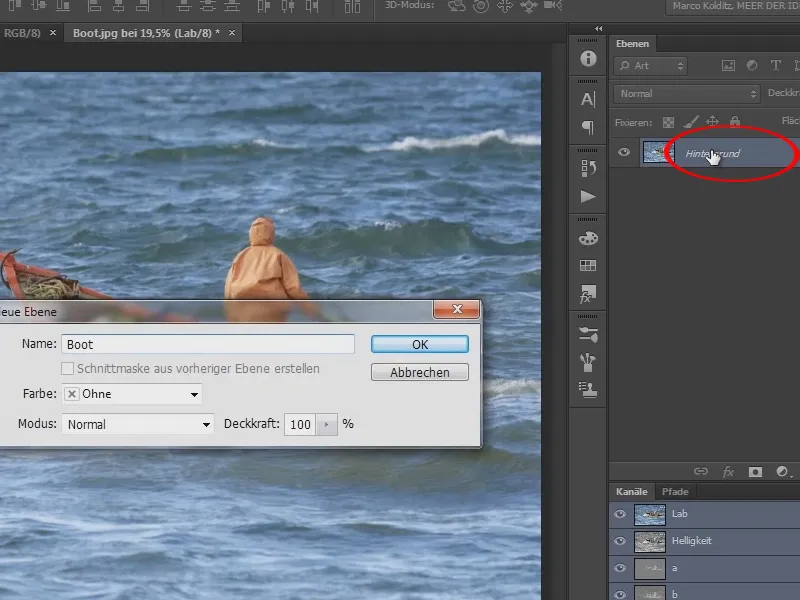Image resolution: width=800 pixels, height=600 pixels.
Task: Select the Kanäle panel tab
Action: pos(631,492)
